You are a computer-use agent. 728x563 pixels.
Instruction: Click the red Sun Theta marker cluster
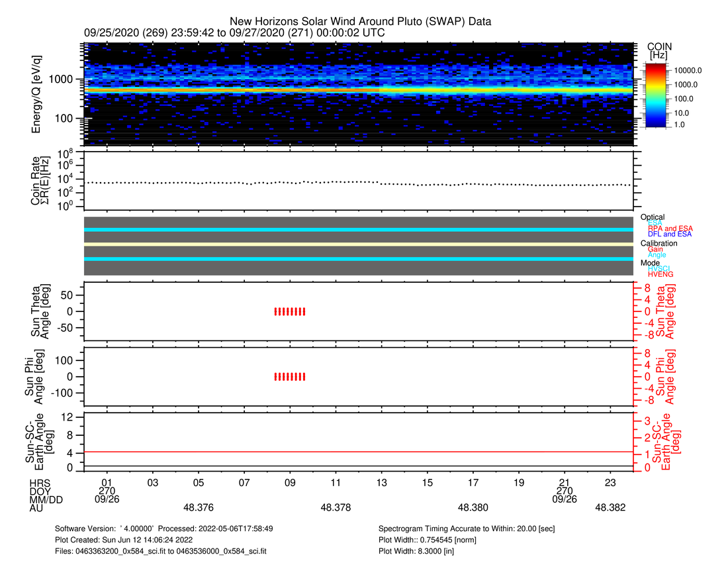[290, 311]
